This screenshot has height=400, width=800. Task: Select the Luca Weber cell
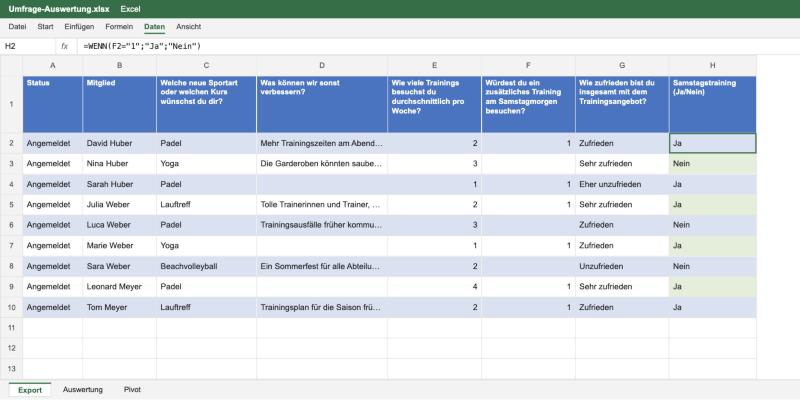(119, 225)
